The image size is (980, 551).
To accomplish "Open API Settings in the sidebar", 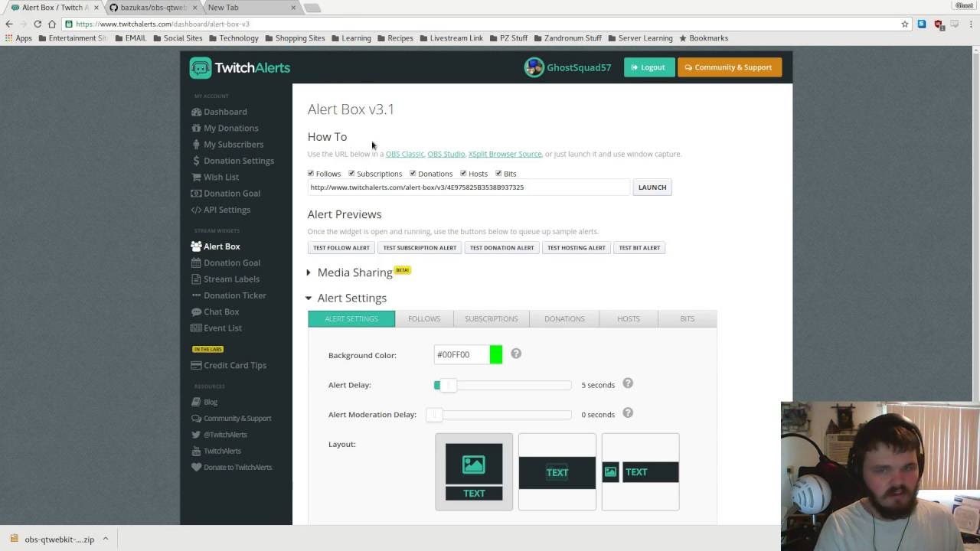I will click(x=220, y=210).
